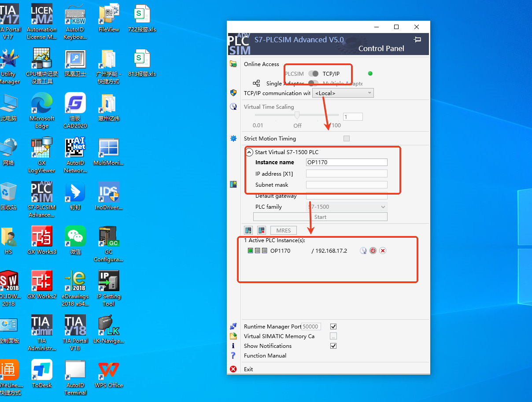Click the Instance name field
The height and width of the screenshot is (402, 532).
(347, 162)
